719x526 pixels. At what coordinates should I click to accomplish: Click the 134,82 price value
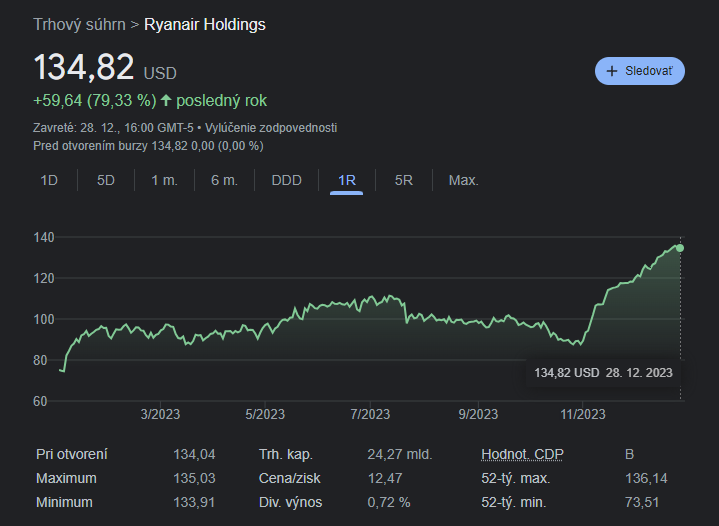point(84,67)
